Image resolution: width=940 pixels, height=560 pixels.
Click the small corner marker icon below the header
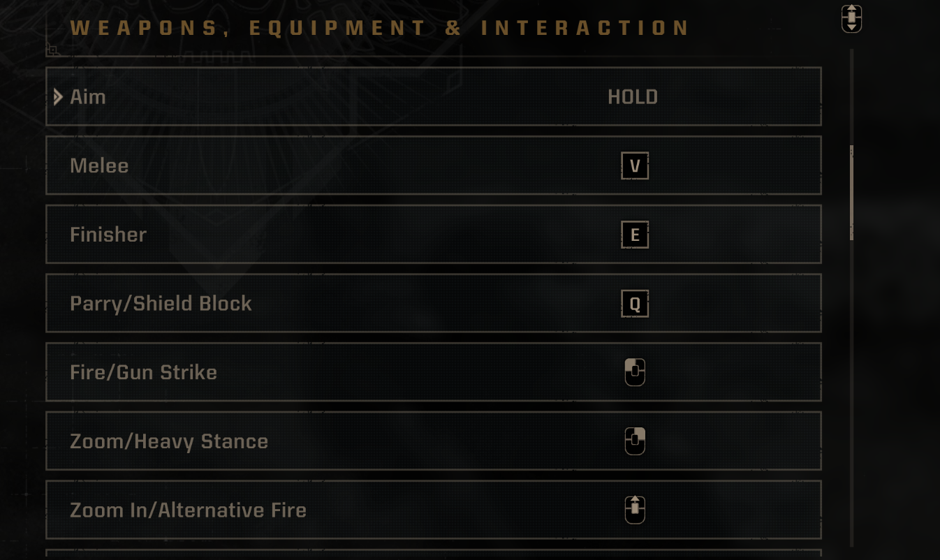tap(52, 50)
